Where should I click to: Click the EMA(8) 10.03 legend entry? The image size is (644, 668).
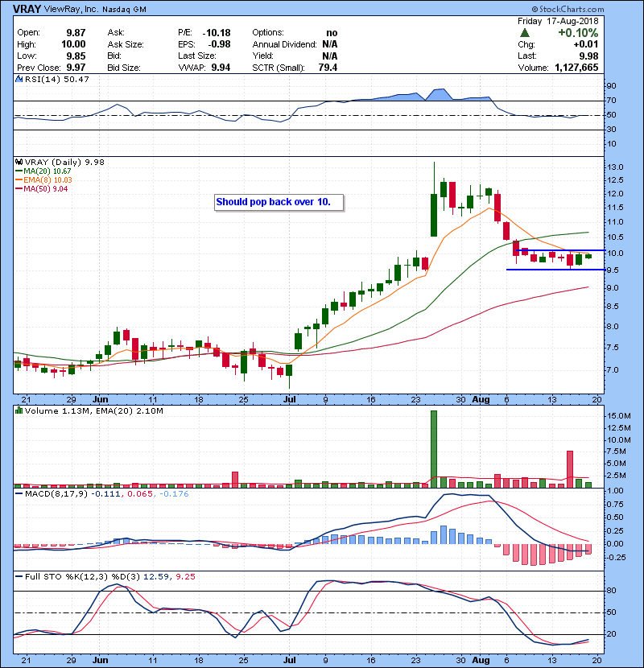pos(47,179)
